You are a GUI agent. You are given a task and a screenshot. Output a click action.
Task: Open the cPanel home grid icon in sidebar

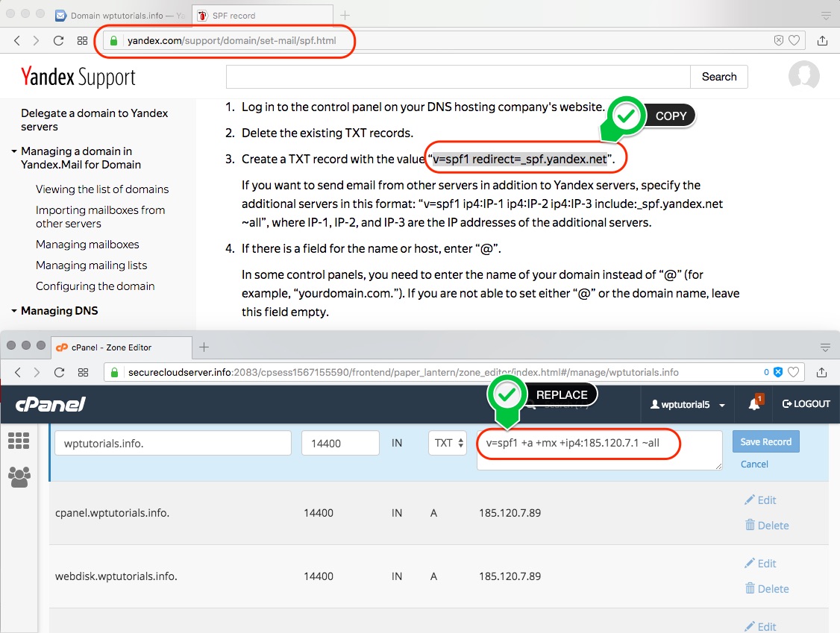point(19,441)
